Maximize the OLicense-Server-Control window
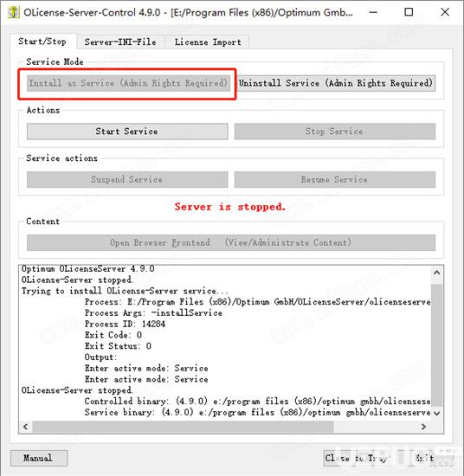Image resolution: width=464 pixels, height=476 pixels. click(409, 12)
